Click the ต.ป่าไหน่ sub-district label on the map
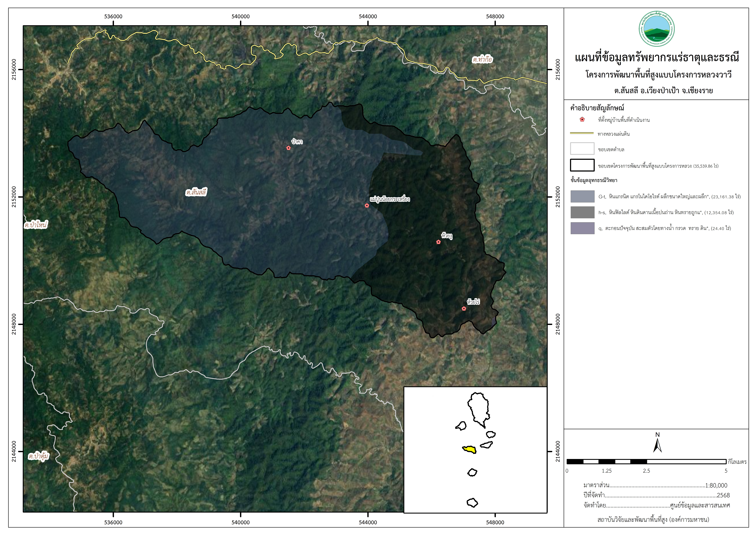 tap(36, 225)
